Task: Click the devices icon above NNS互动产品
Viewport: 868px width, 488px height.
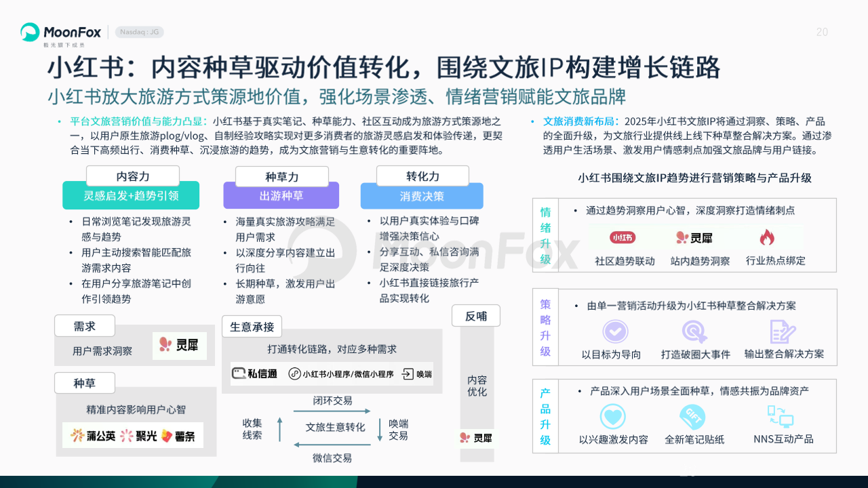Action: (x=781, y=415)
